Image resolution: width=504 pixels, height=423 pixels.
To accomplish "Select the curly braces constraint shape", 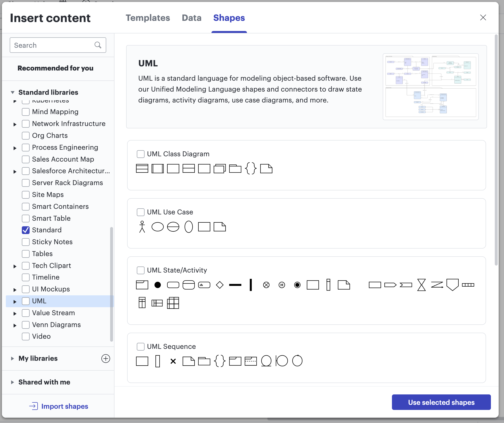I will [x=251, y=168].
